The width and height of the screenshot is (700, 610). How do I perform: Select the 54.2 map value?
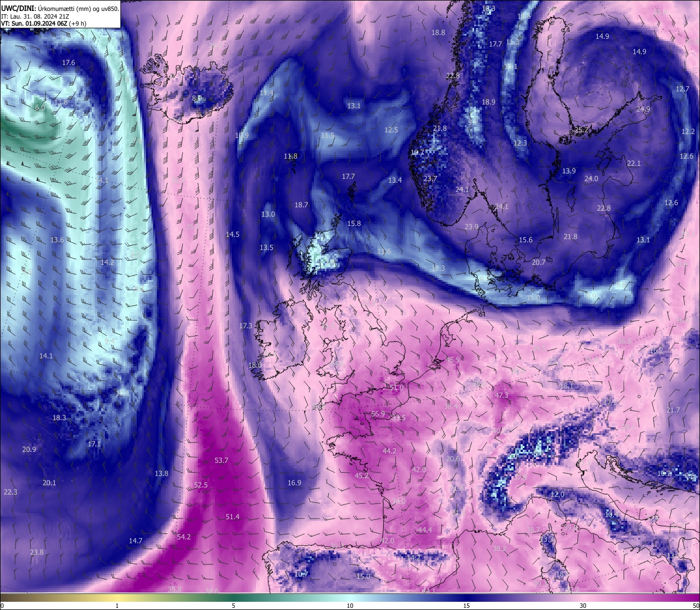pos(184,537)
